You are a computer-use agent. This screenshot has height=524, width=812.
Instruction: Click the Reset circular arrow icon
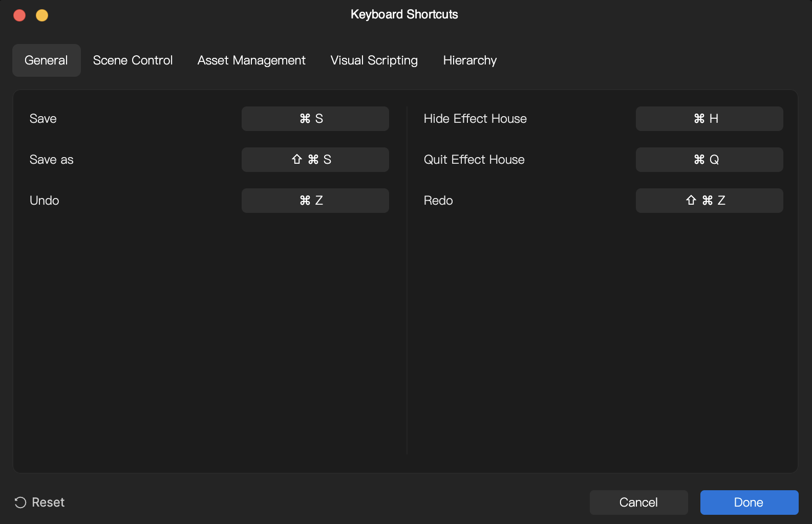coord(20,503)
